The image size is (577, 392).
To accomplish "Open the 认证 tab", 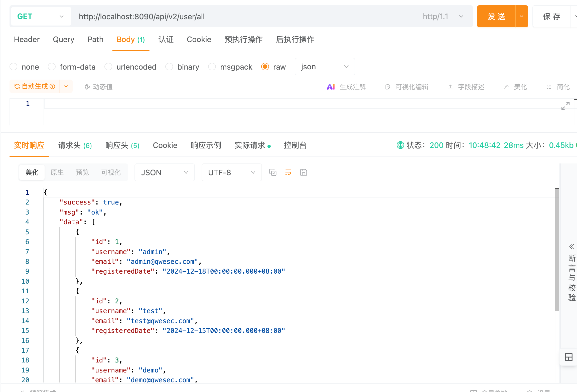I will click(166, 40).
